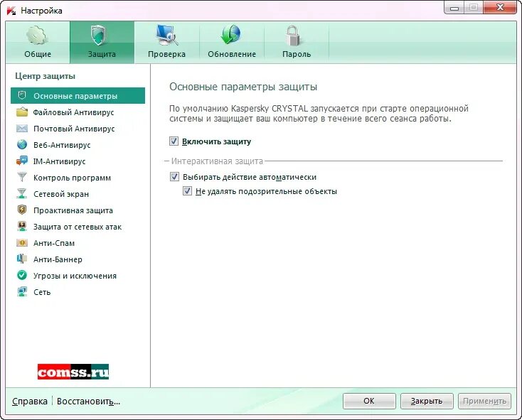
Task: Click the network computers icon beside Сеть
Action: (22, 291)
